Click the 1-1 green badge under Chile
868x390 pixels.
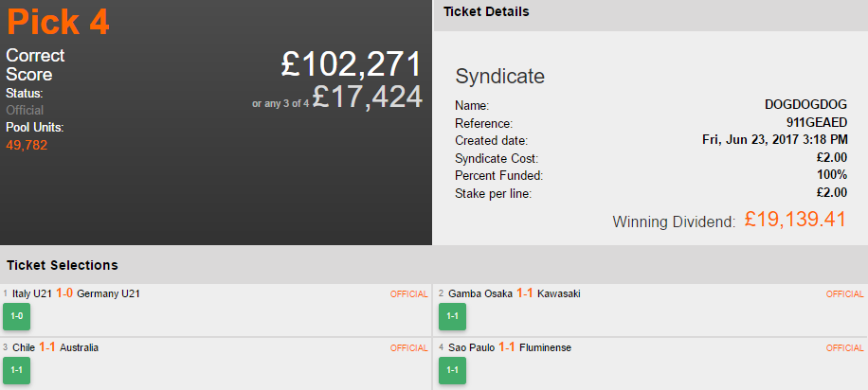click(16, 369)
